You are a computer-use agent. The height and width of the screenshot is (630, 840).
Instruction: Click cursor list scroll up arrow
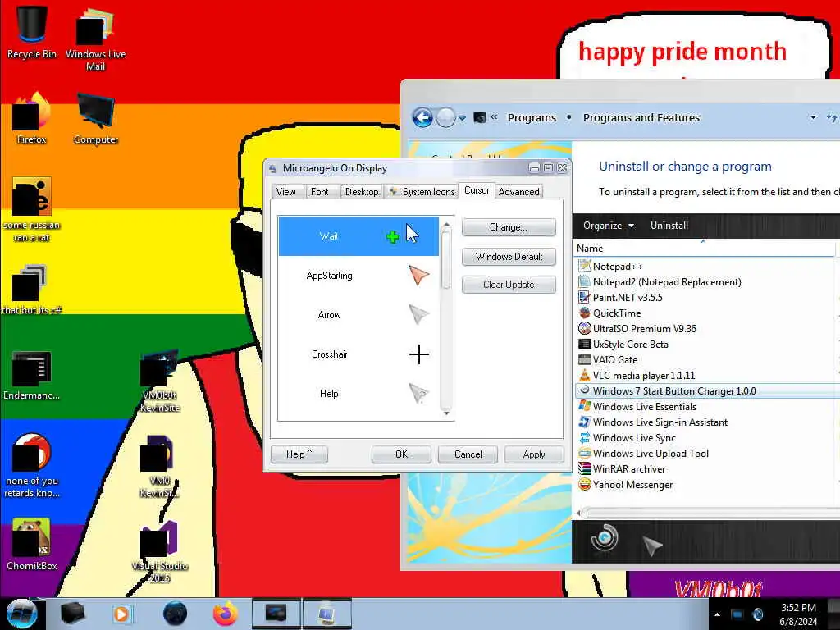click(446, 223)
